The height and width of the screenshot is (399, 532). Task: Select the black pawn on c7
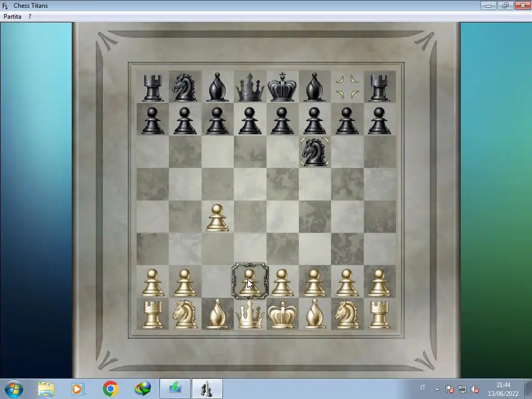217,121
